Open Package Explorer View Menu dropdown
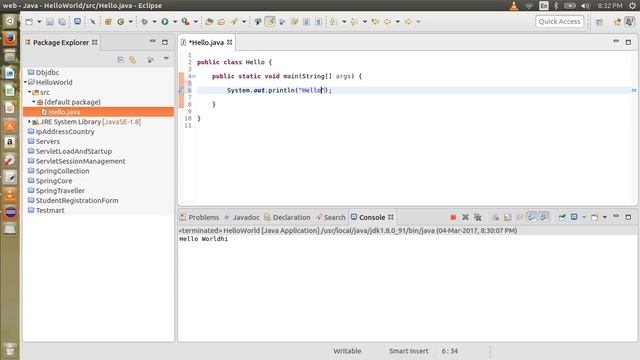640x360 pixels. (166, 59)
